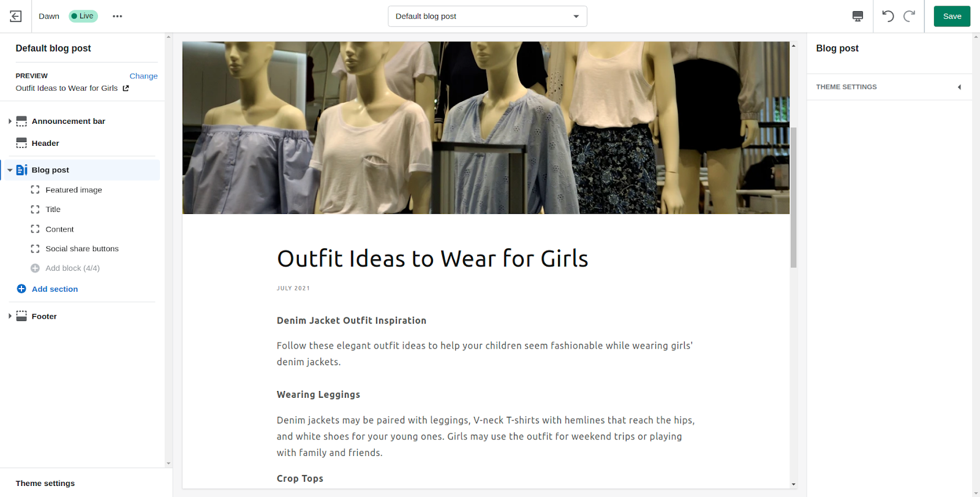Click the exit editor back icon
980x497 pixels.
16,17
